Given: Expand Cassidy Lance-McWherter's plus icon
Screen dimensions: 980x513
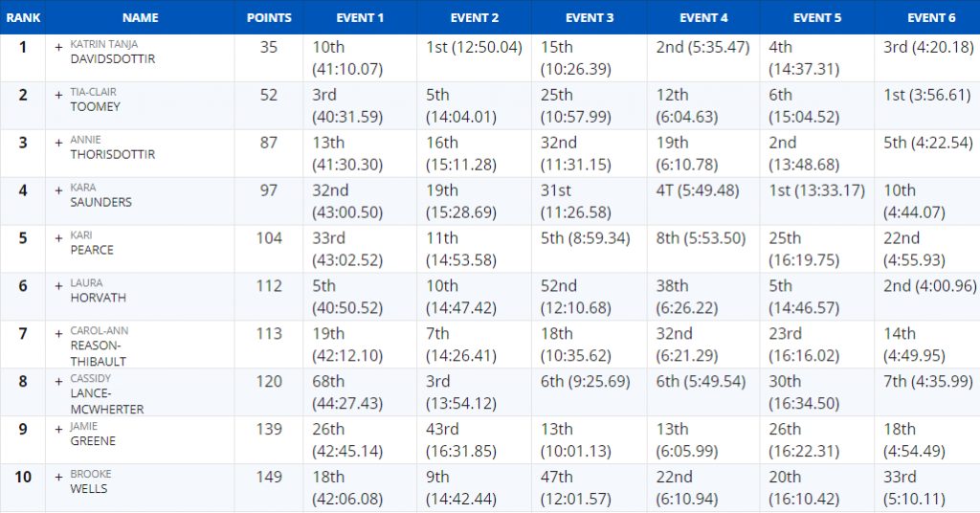Looking at the screenshot, I should click(58, 382).
